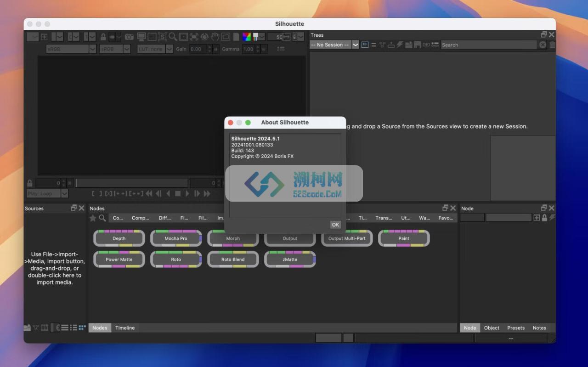
Task: Click the Stop playback button
Action: tap(178, 193)
